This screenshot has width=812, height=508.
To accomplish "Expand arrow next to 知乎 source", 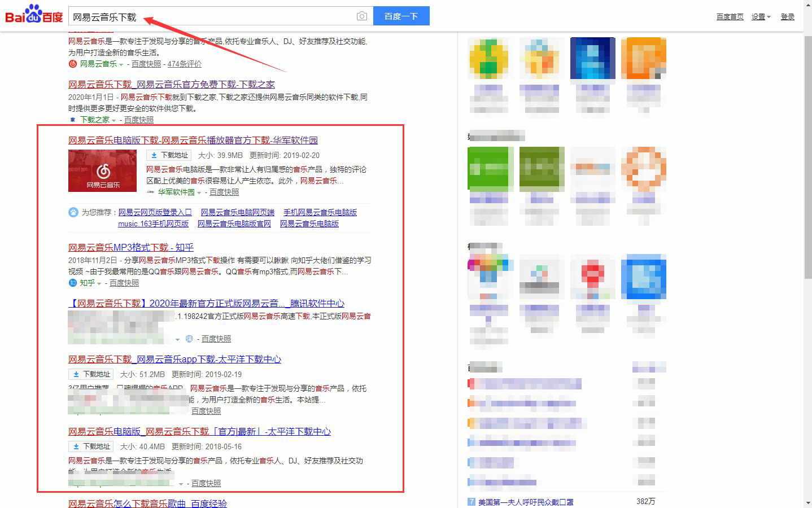I will [99, 283].
